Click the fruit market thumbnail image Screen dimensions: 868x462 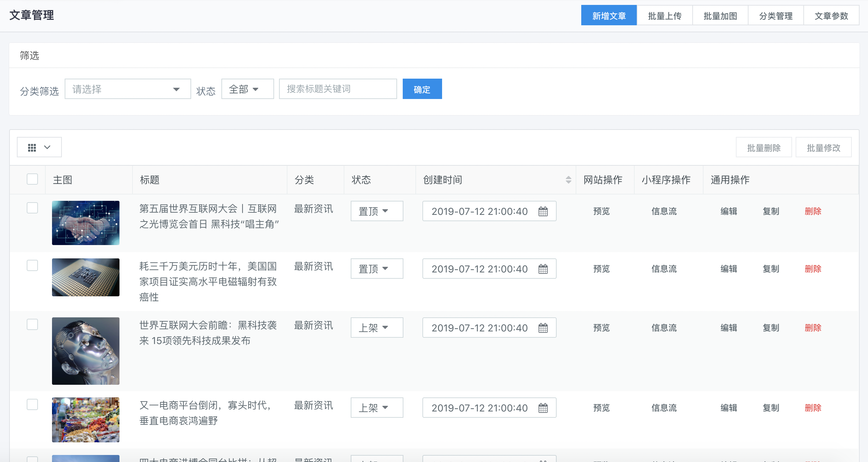pos(86,420)
